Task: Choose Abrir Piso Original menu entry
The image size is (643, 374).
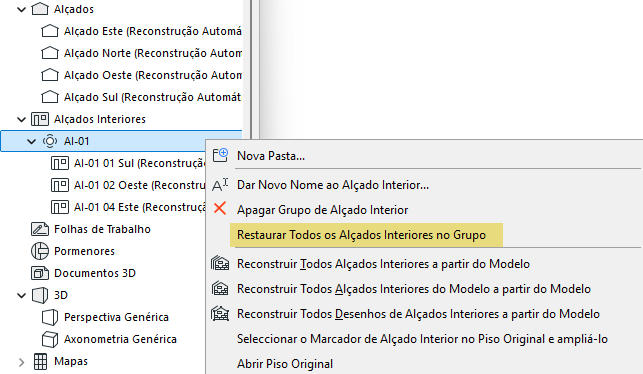Action: pyautogui.click(x=285, y=364)
